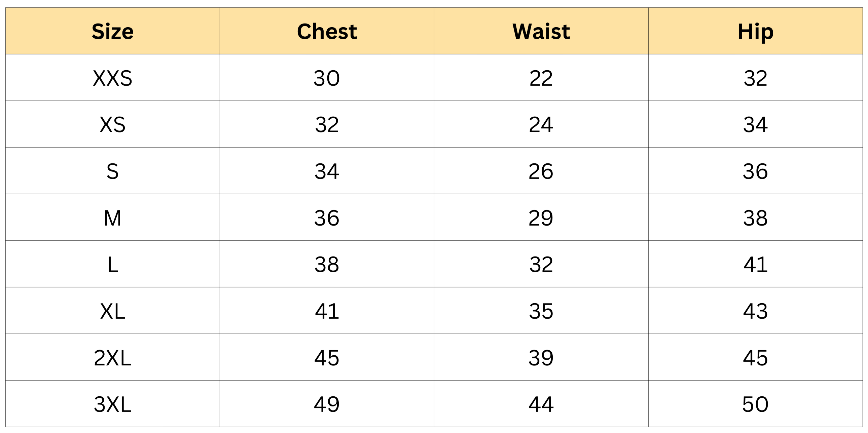Viewport: 868px width, 433px height.
Task: Click hip value 45 in 2XL row
Action: 755,358
